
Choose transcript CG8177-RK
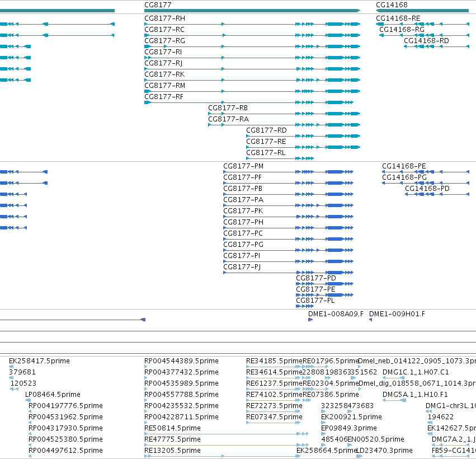click(164, 75)
